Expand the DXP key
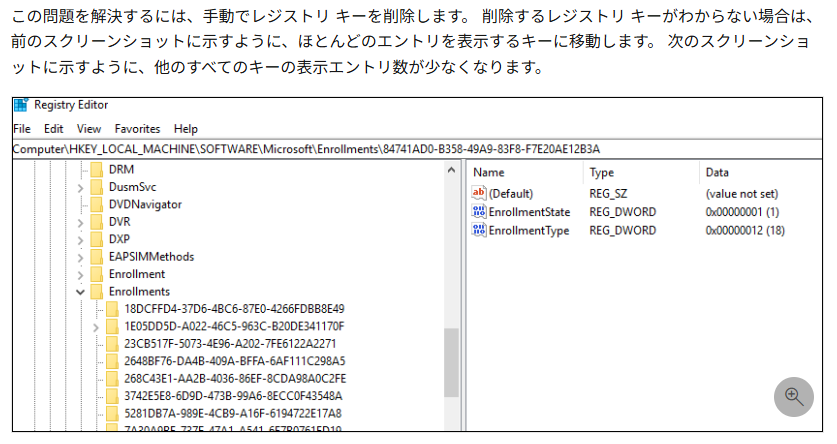837x444 pixels. tap(80, 240)
